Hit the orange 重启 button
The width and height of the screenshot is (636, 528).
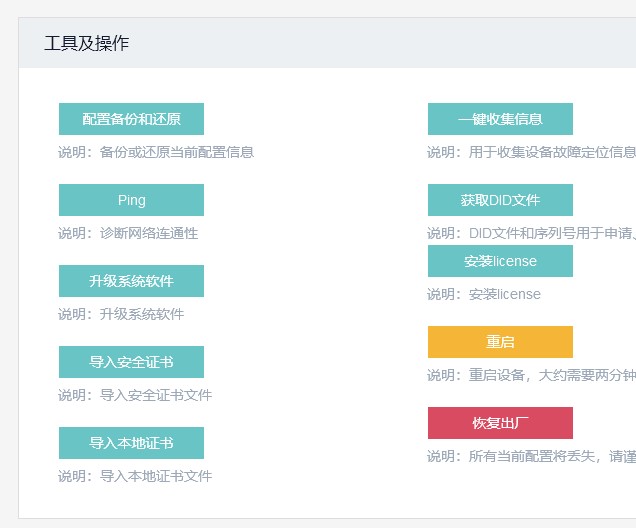click(x=500, y=342)
